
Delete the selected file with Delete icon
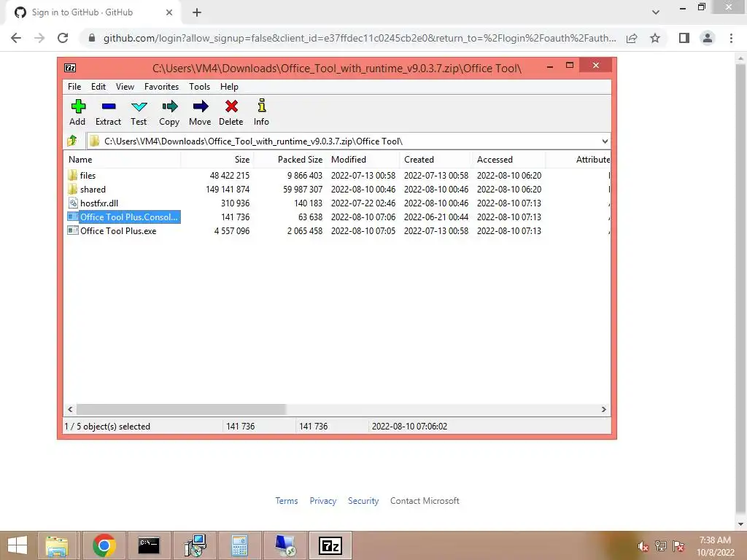(x=231, y=112)
